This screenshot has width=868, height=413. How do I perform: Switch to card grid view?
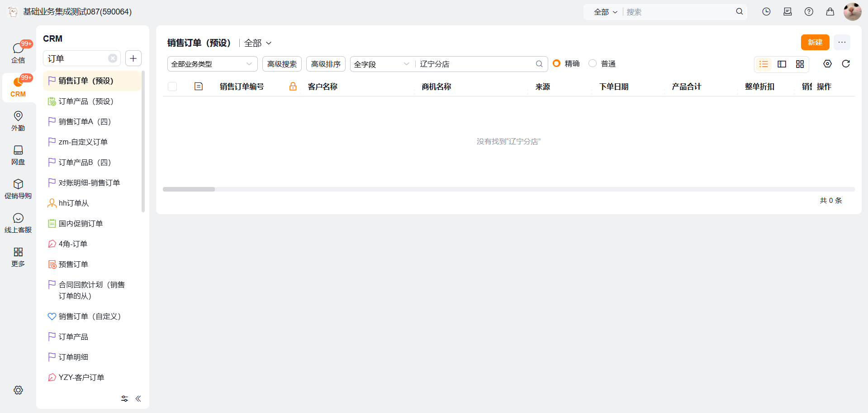point(800,64)
